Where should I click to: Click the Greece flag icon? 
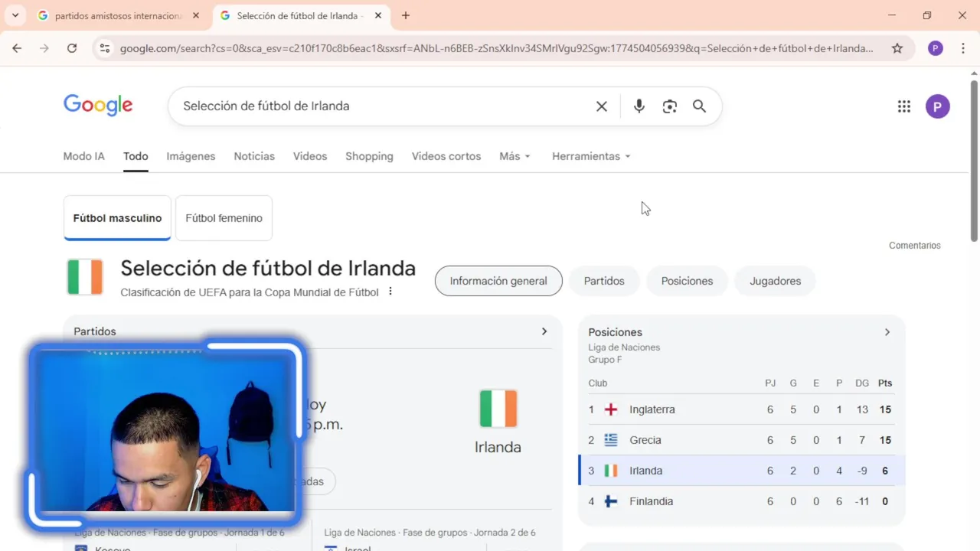tap(611, 440)
